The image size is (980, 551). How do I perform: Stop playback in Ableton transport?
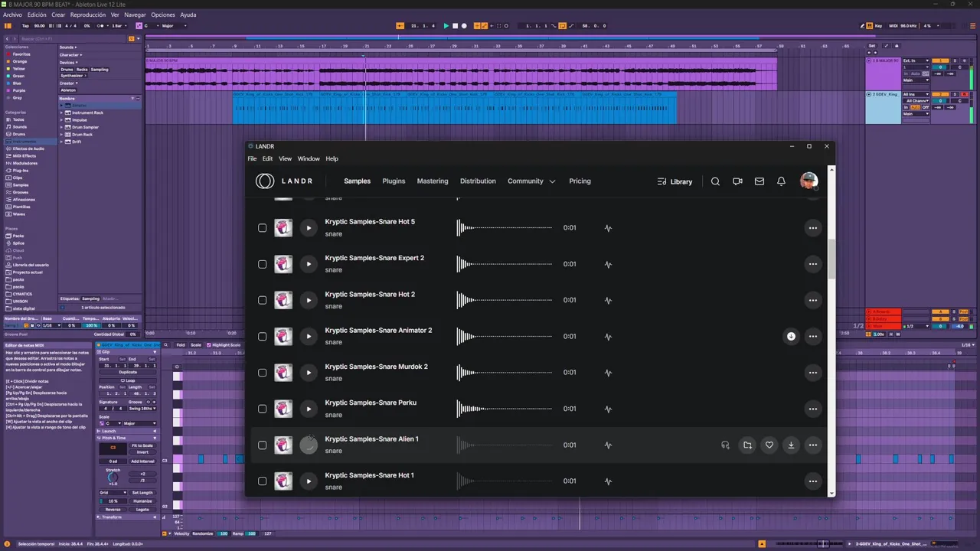455,26
